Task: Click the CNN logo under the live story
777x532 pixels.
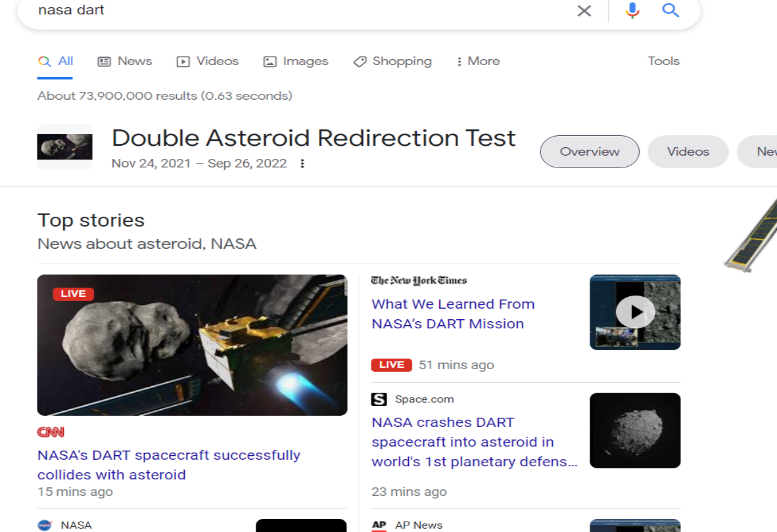Action: [51, 432]
